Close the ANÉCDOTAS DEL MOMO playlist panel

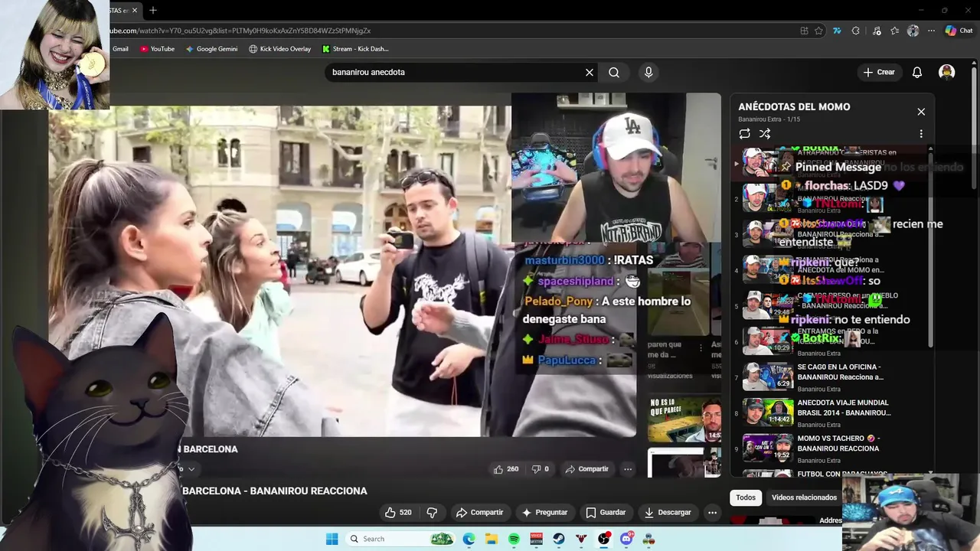pyautogui.click(x=921, y=112)
